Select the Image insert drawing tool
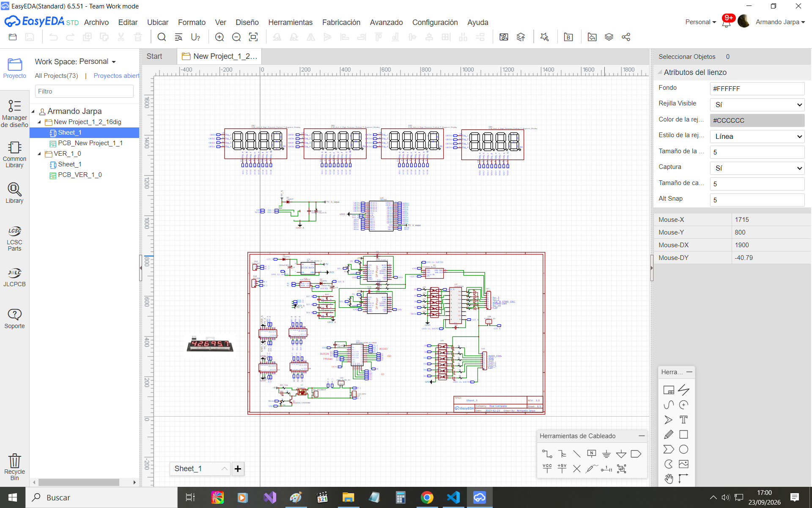Viewport: 812px width, 508px height. (683, 464)
